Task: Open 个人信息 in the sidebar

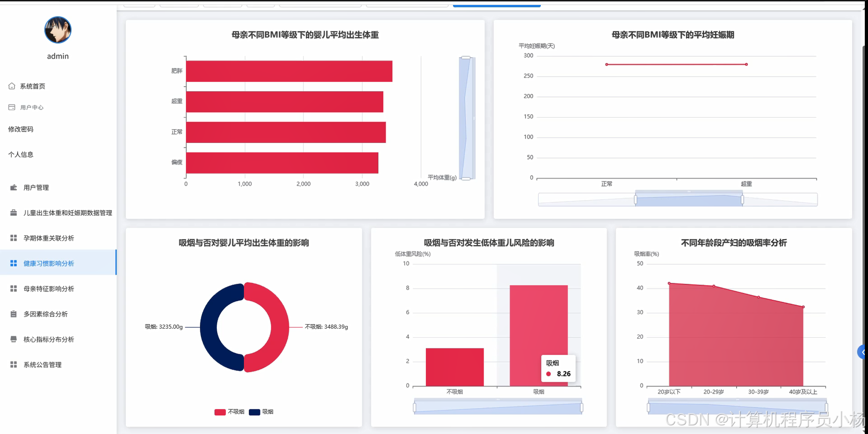Action: click(x=20, y=154)
